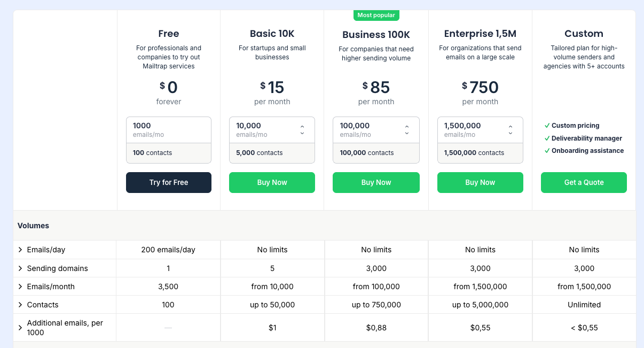Expand the Sending domains row chevron
The height and width of the screenshot is (348, 644).
(x=20, y=268)
